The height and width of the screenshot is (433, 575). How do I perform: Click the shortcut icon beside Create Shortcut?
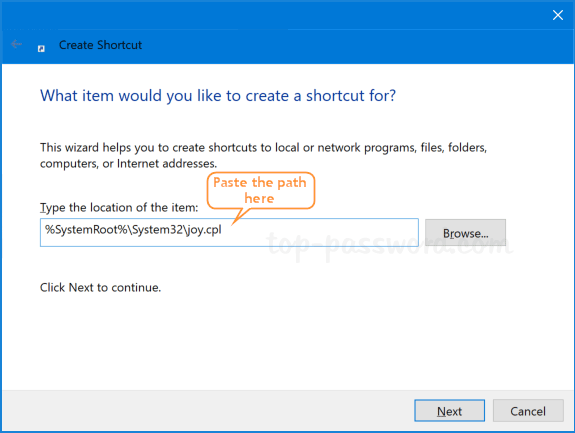point(41,48)
